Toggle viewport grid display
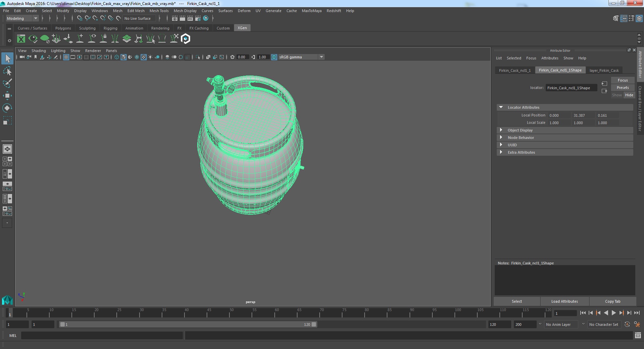 (x=66, y=57)
